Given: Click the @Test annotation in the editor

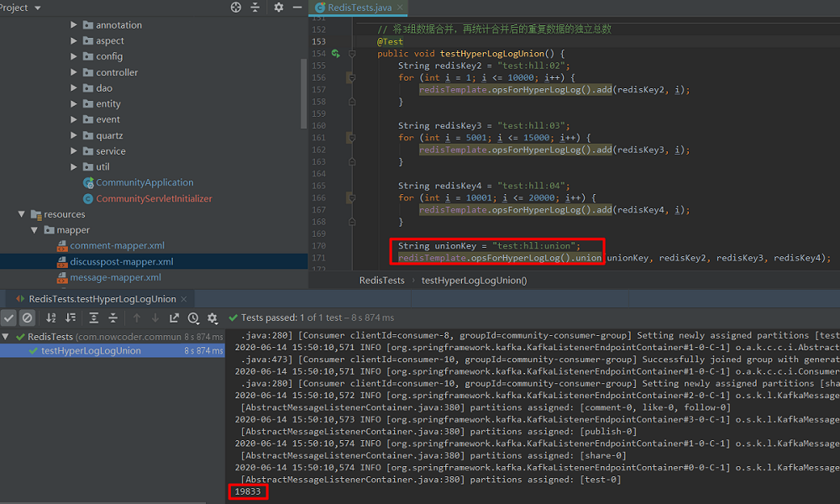Looking at the screenshot, I should click(390, 42).
